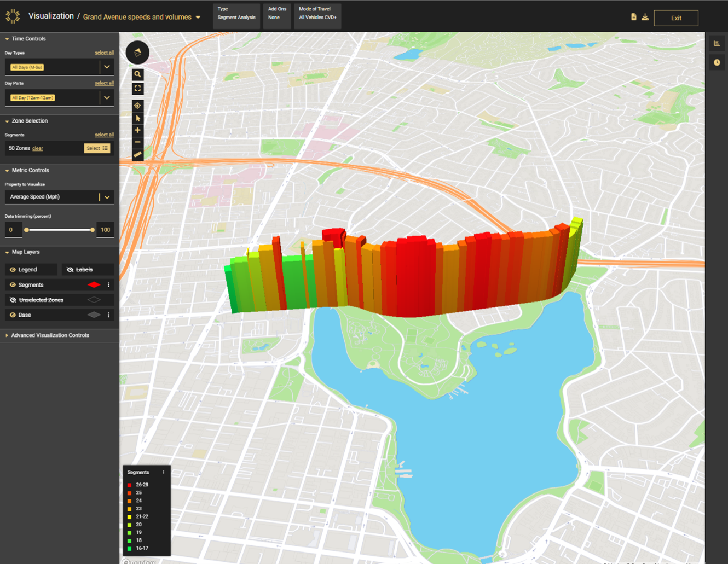Image resolution: width=728 pixels, height=564 pixels.
Task: Open Base layer three-dot options
Action: pos(108,315)
